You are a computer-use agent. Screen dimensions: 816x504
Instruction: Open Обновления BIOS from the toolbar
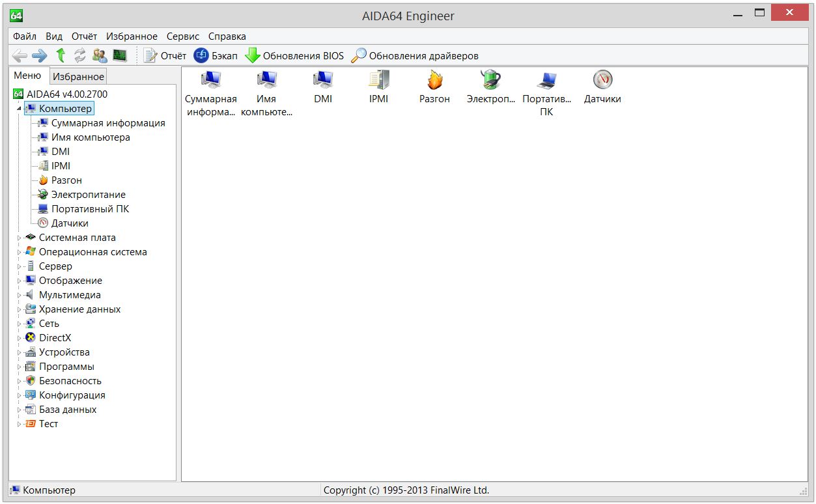(x=294, y=56)
